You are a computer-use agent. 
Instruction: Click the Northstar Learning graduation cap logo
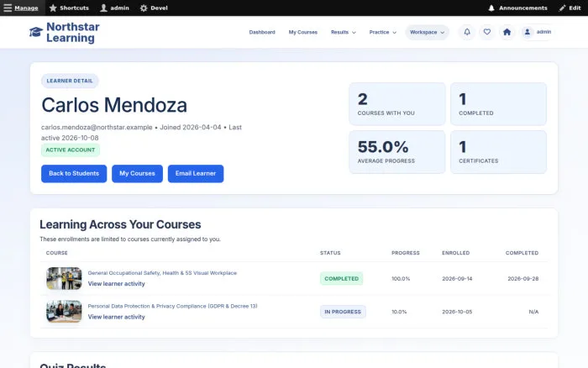pyautogui.click(x=36, y=32)
